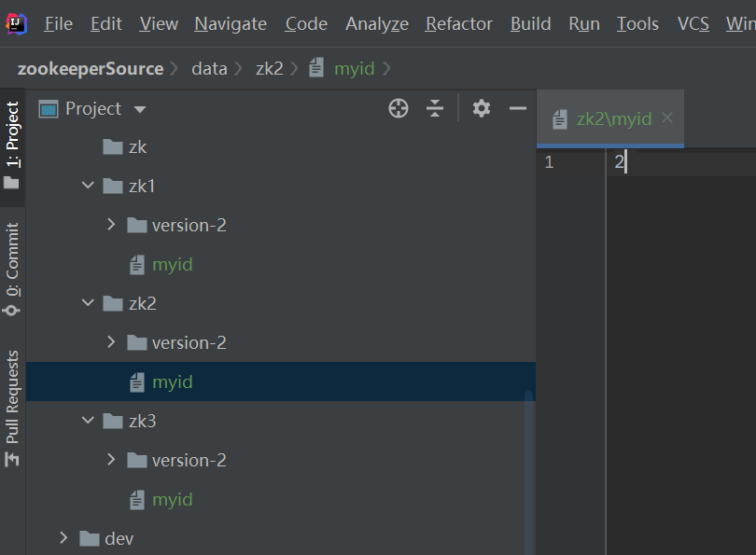Open the Analyze menu

(x=376, y=23)
